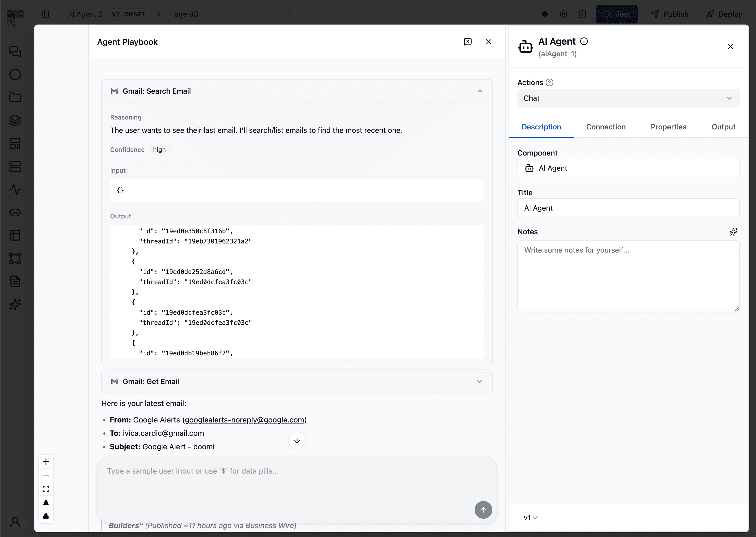
Task: Click the high confidence badge
Action: point(159,150)
